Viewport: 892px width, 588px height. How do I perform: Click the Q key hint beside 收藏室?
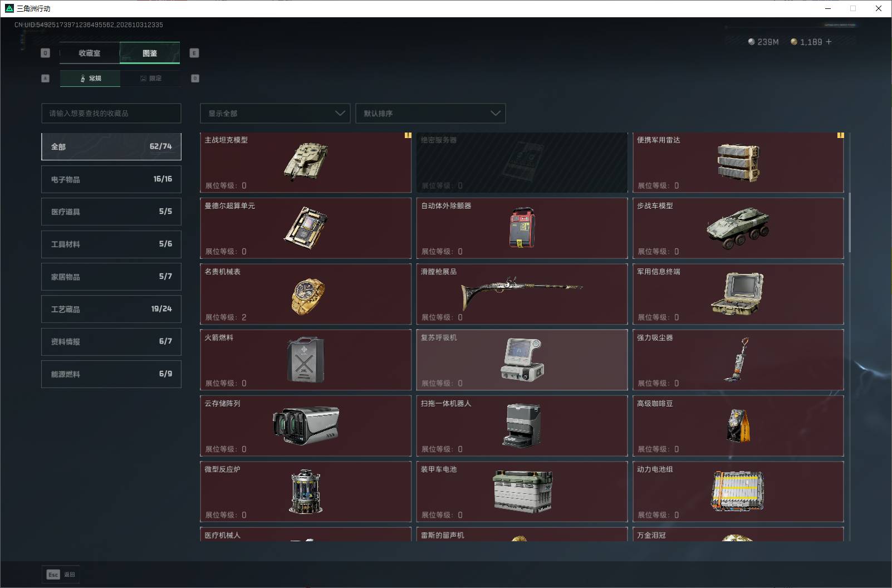46,53
